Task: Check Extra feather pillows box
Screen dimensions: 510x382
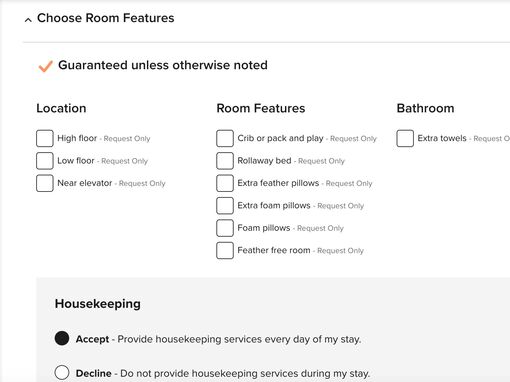Action: [x=225, y=183]
